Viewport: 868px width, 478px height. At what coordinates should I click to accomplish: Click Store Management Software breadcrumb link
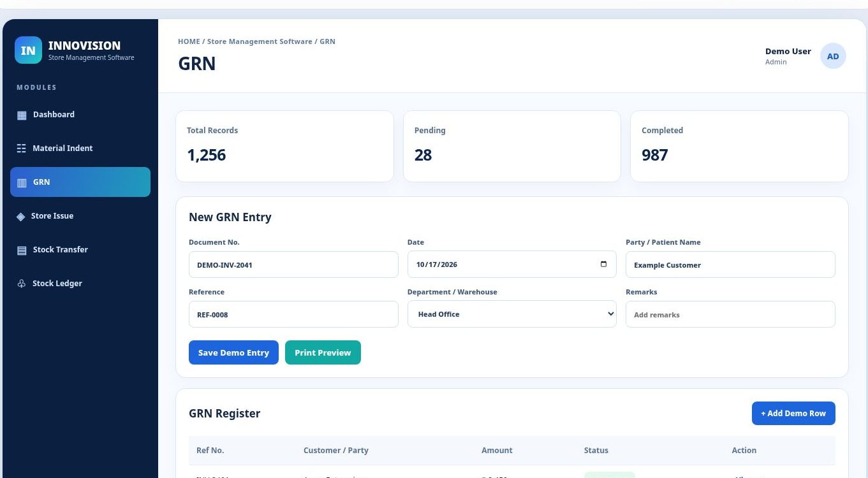coord(260,41)
